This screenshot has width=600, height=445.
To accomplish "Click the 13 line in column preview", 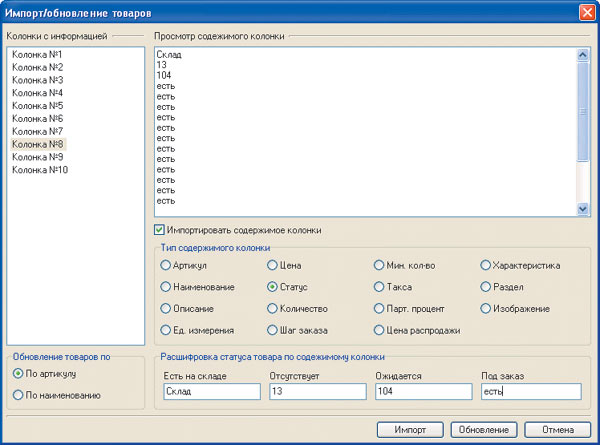I will [x=161, y=65].
